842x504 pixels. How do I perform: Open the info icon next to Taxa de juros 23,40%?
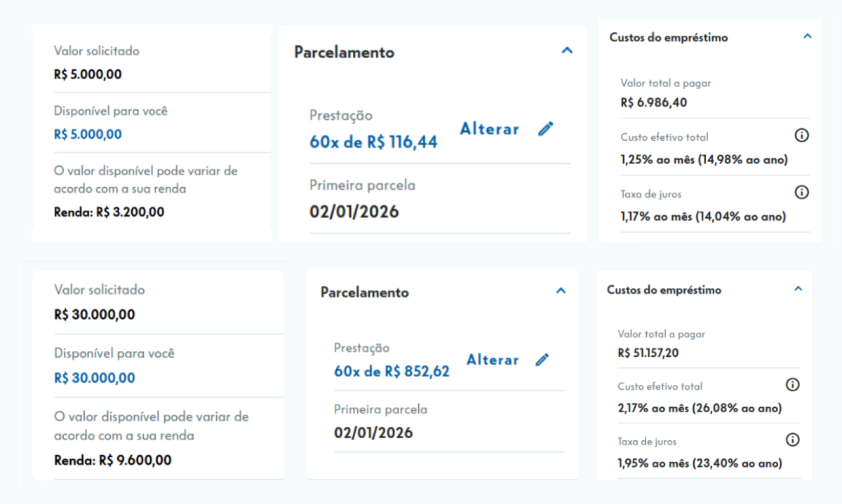coord(792,440)
